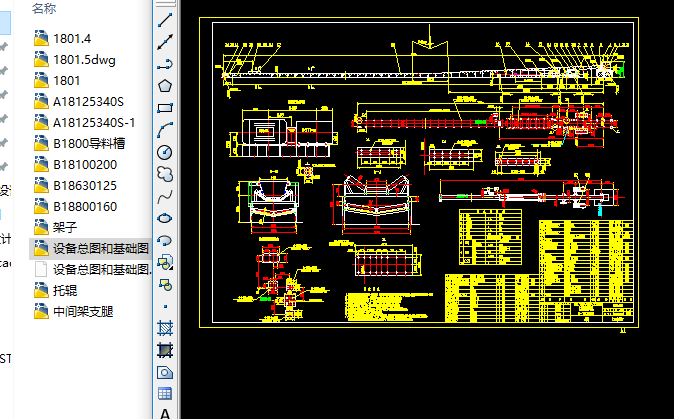Select the Line drawing tool
This screenshot has height=419, width=674.
[x=165, y=20]
